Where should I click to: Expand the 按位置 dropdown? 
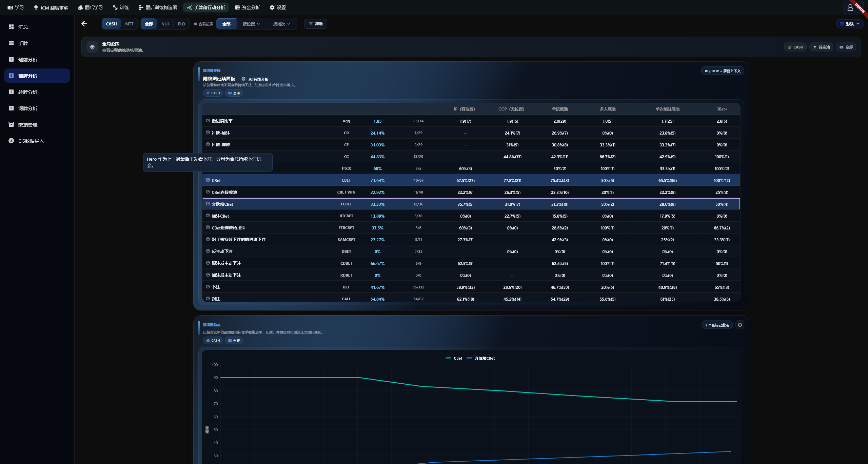point(251,24)
